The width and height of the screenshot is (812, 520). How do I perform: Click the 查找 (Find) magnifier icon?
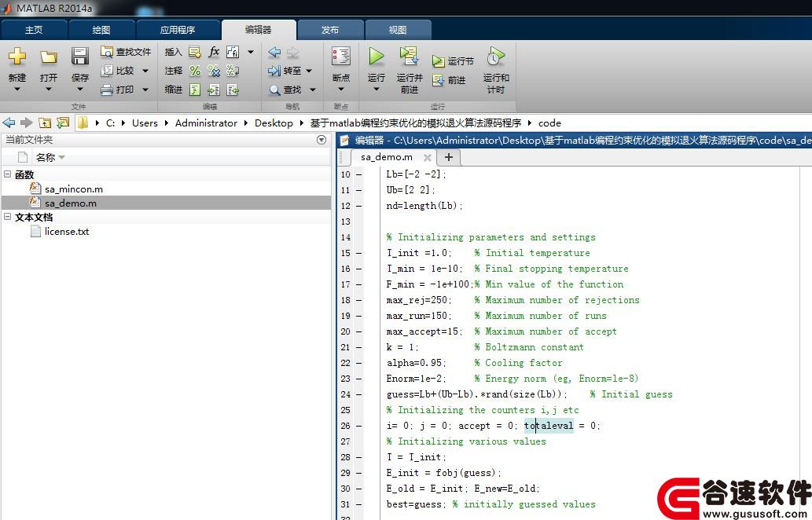[274, 90]
